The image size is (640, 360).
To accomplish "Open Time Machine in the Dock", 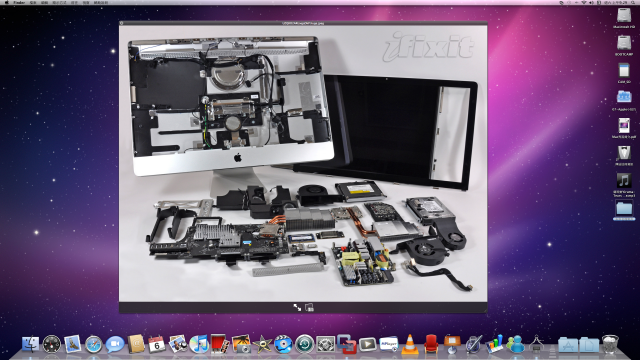I will pyautogui.click(x=304, y=344).
